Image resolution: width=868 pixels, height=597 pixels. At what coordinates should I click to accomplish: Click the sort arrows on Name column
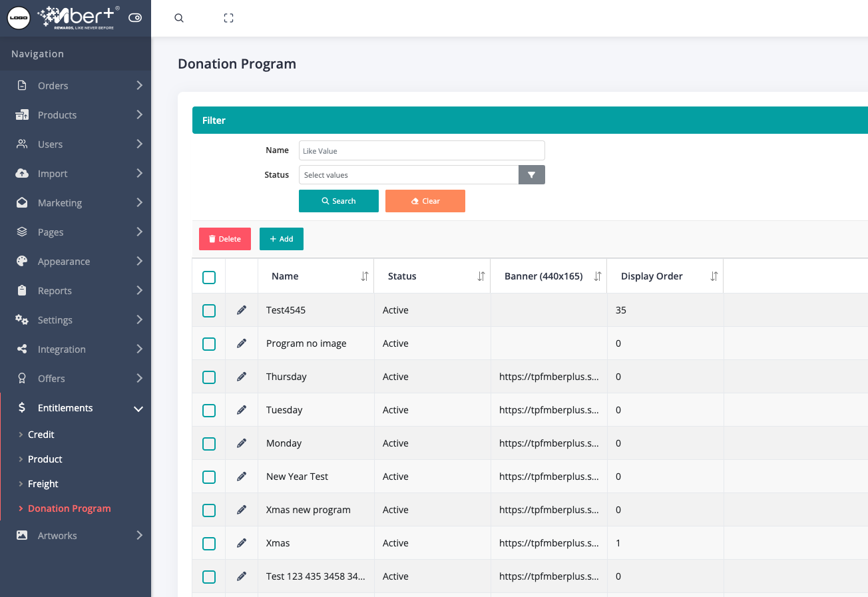pos(364,276)
